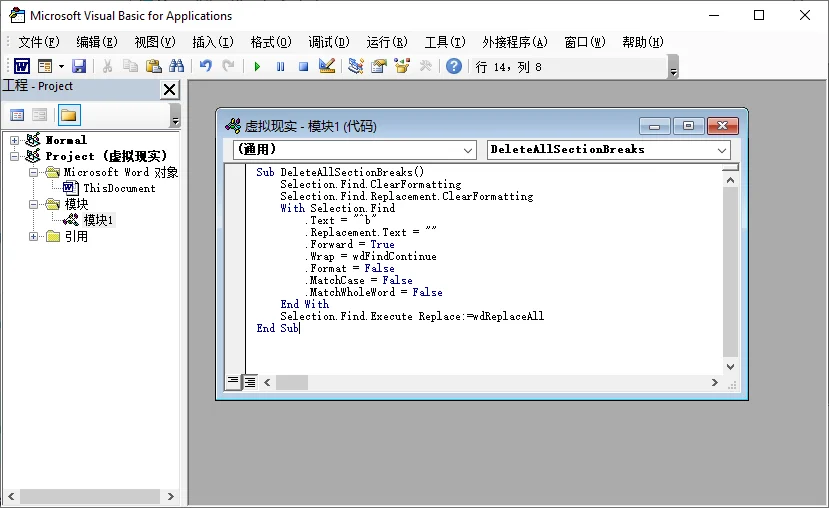
Task: Click the Toolbox wrench icon
Action: click(425, 67)
